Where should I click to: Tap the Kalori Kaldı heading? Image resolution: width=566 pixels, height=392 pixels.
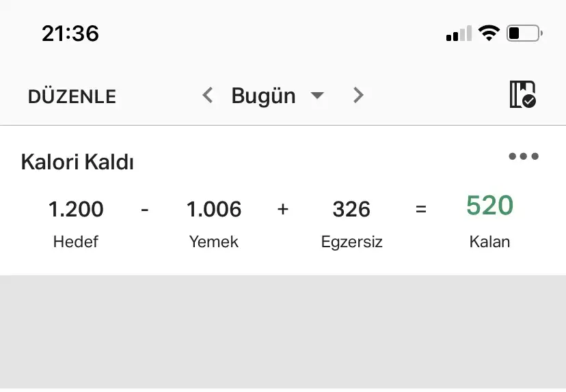(x=77, y=163)
